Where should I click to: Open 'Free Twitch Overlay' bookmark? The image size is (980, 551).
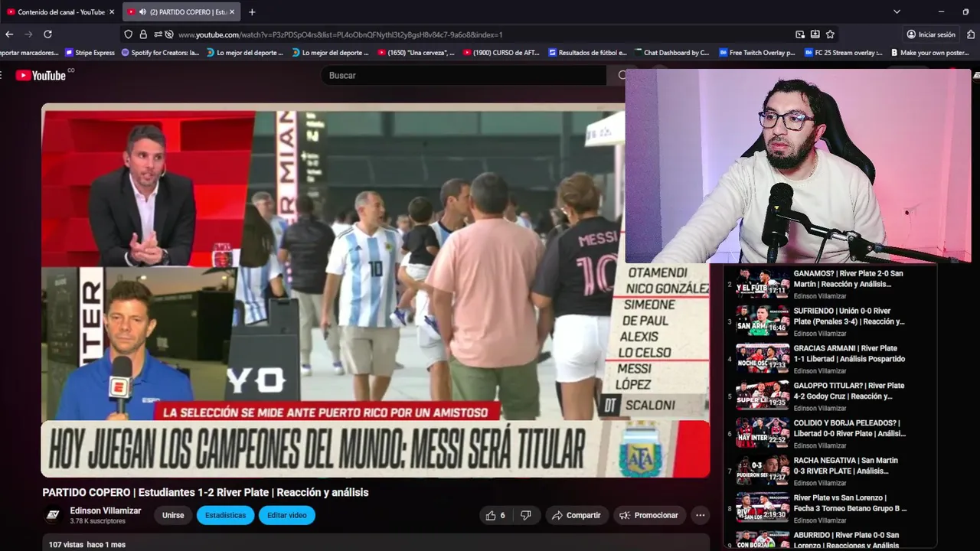point(756,53)
